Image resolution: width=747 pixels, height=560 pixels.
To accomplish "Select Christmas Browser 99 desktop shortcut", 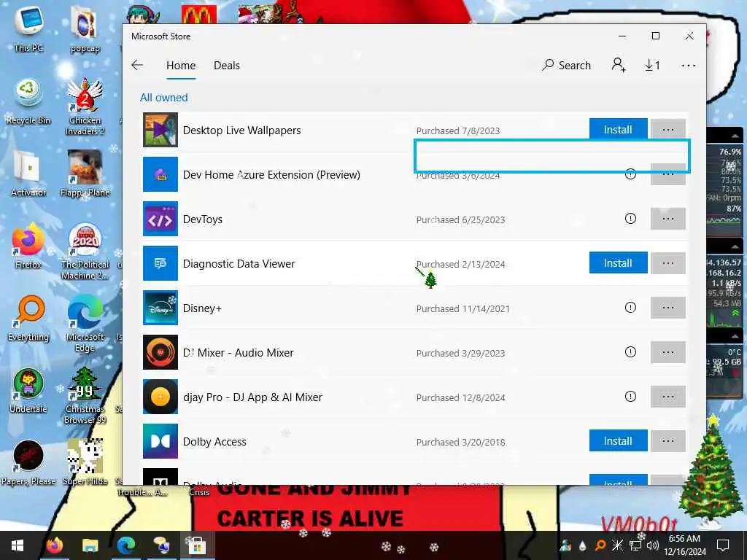I will coord(85,396).
